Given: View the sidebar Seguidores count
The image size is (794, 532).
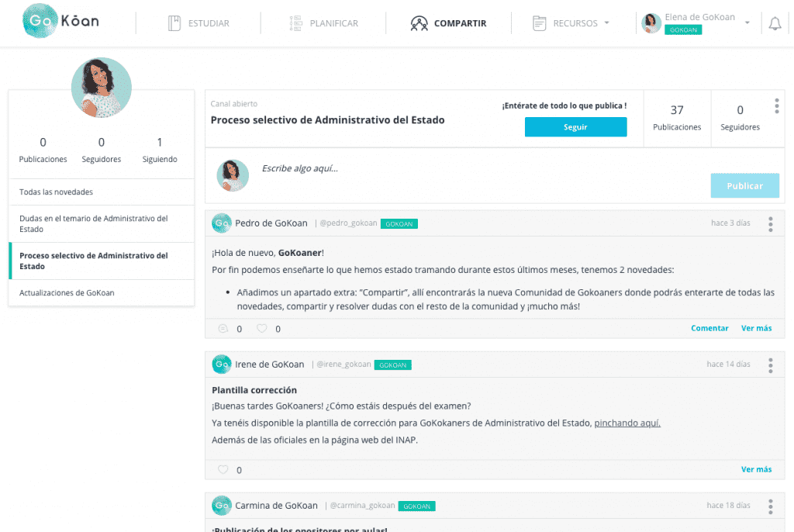Looking at the screenshot, I should pos(102,150).
